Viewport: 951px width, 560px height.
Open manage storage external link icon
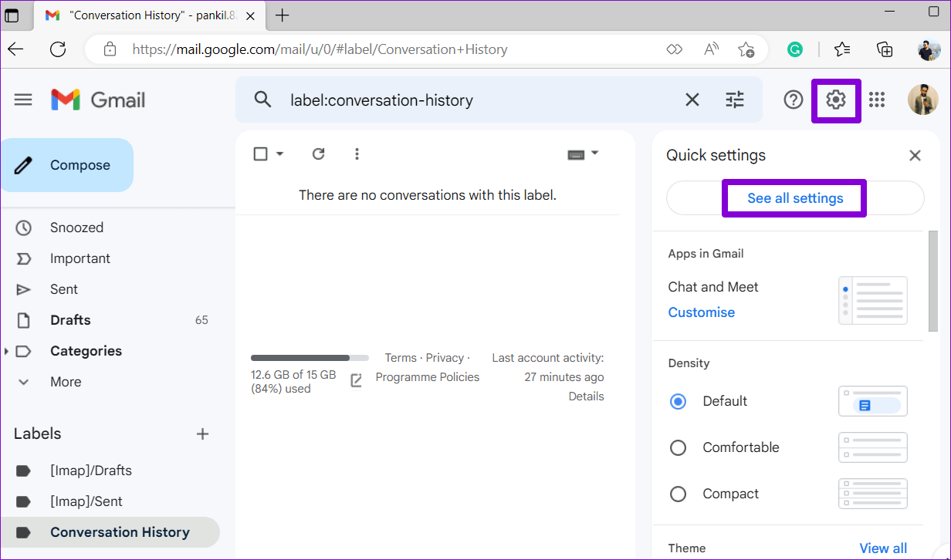pyautogui.click(x=356, y=380)
